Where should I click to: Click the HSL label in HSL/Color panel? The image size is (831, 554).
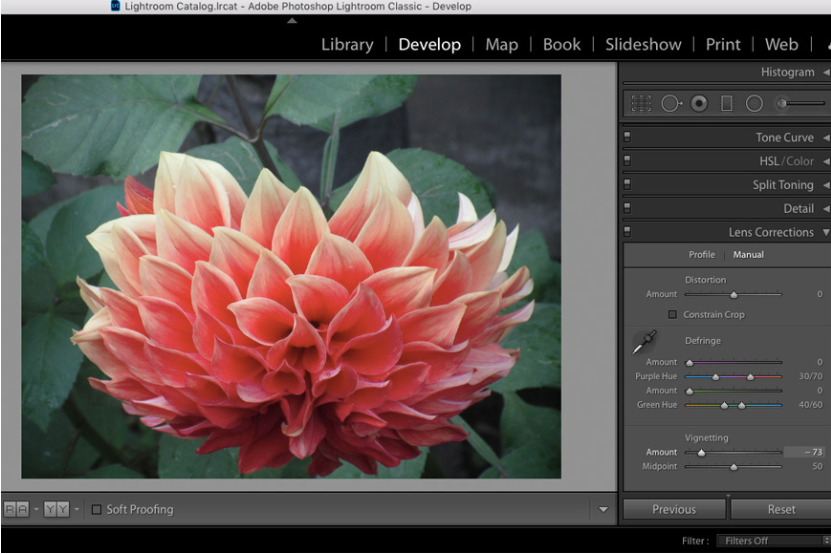[769, 161]
